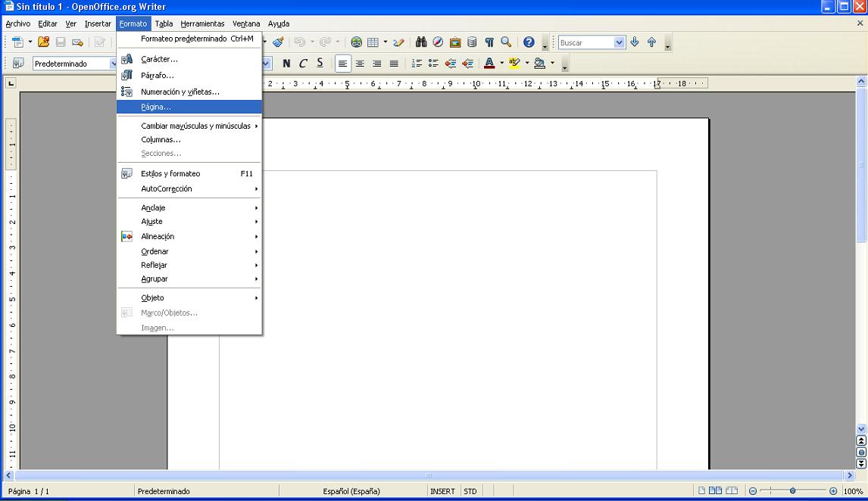Image resolution: width=868 pixels, height=501 pixels.
Task: Expand Cambiar mayúsculas y minúsculas submenu
Action: (x=189, y=126)
